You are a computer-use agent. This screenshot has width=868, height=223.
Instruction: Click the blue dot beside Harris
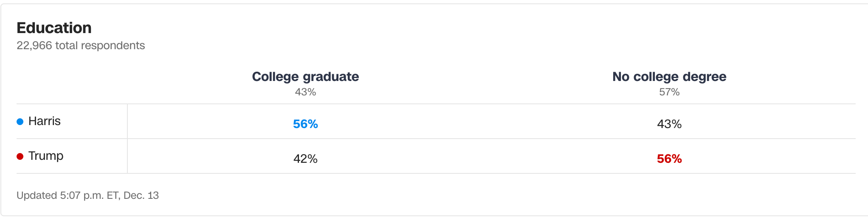20,122
